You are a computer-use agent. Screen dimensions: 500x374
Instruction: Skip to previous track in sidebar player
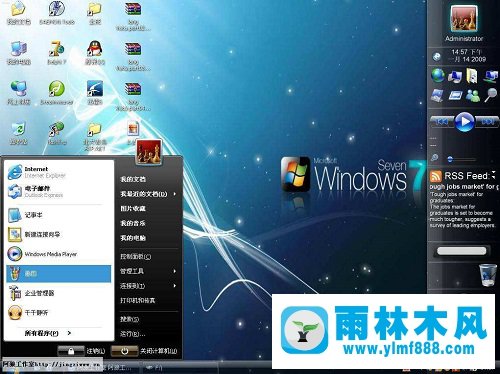click(442, 122)
